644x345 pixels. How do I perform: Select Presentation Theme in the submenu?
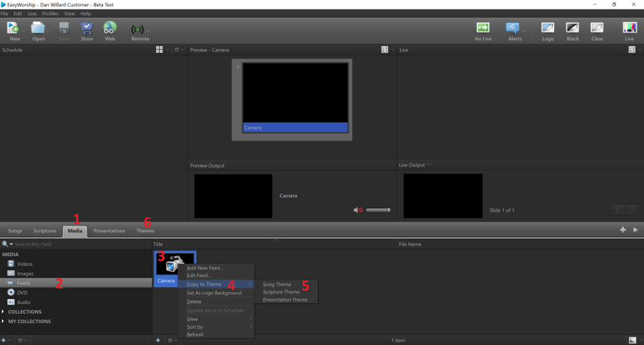[286, 300]
